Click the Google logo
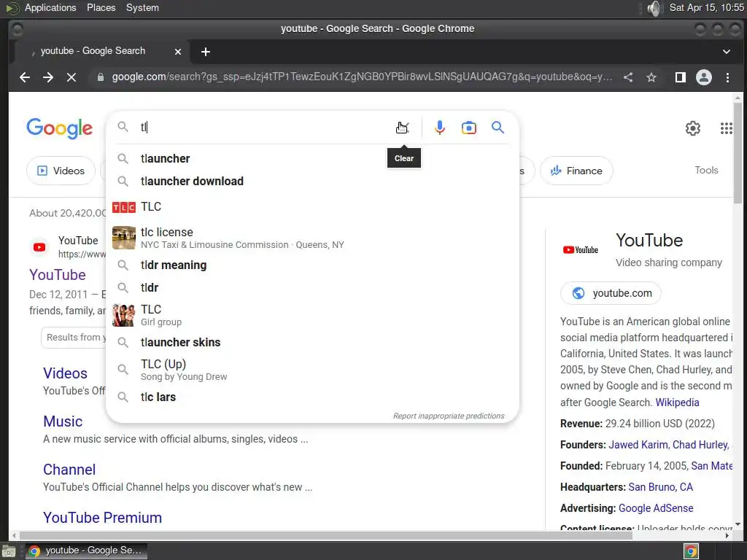This screenshot has width=747, height=560. (x=60, y=128)
